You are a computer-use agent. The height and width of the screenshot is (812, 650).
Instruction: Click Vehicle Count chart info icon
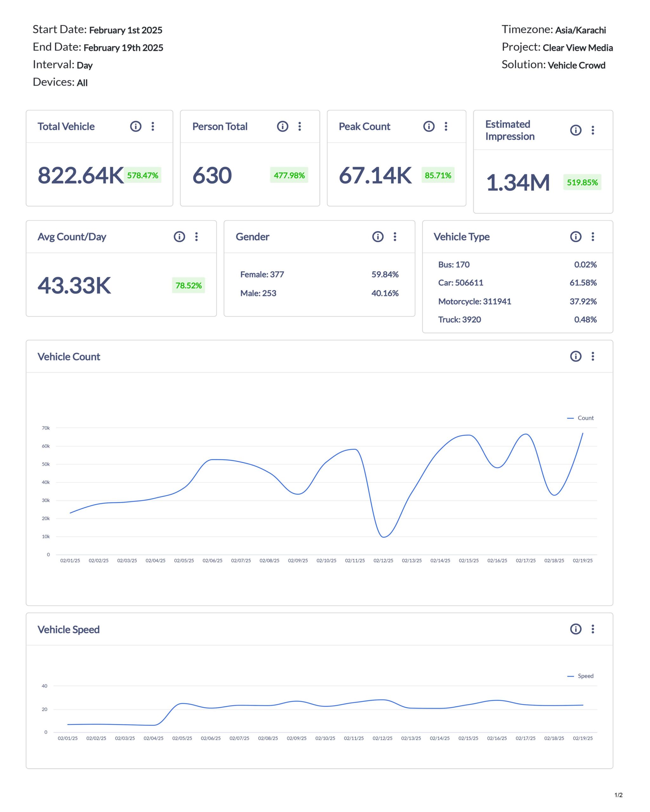coord(575,356)
